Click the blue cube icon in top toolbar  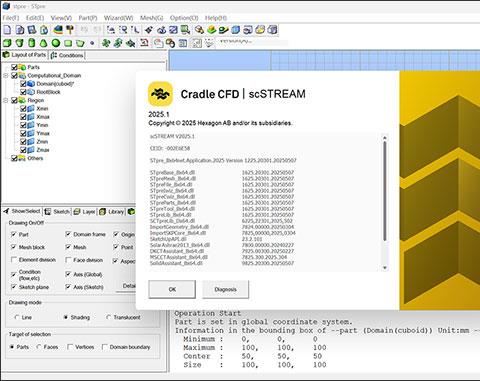[236, 30]
